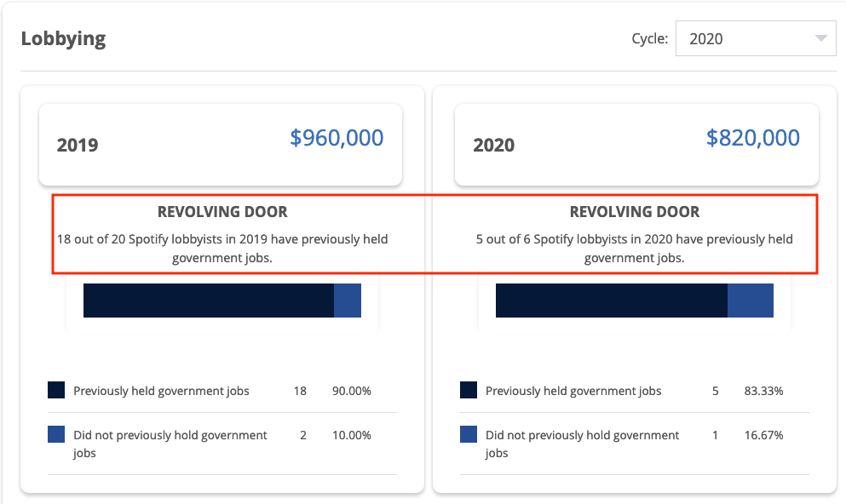Viewport: 846px width, 504px height.
Task: Click the dark navy legend swatch under 2019
Action: (x=56, y=390)
